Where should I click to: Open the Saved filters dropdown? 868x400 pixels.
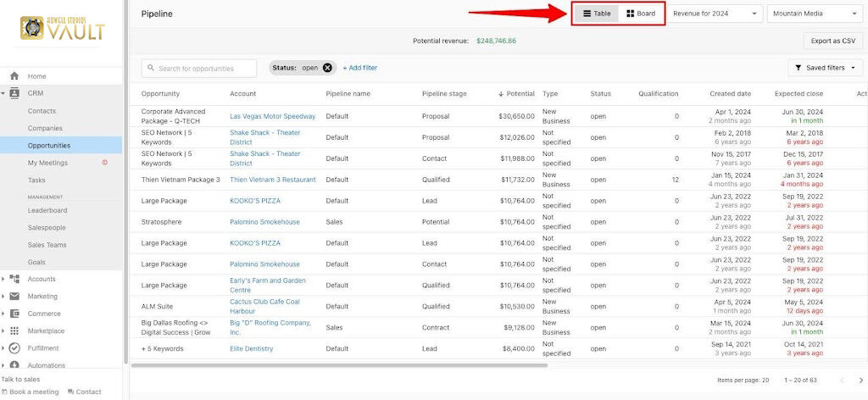coord(825,68)
